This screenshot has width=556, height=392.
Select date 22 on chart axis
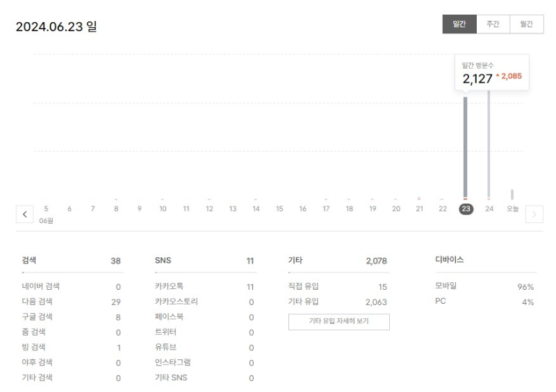tap(443, 209)
